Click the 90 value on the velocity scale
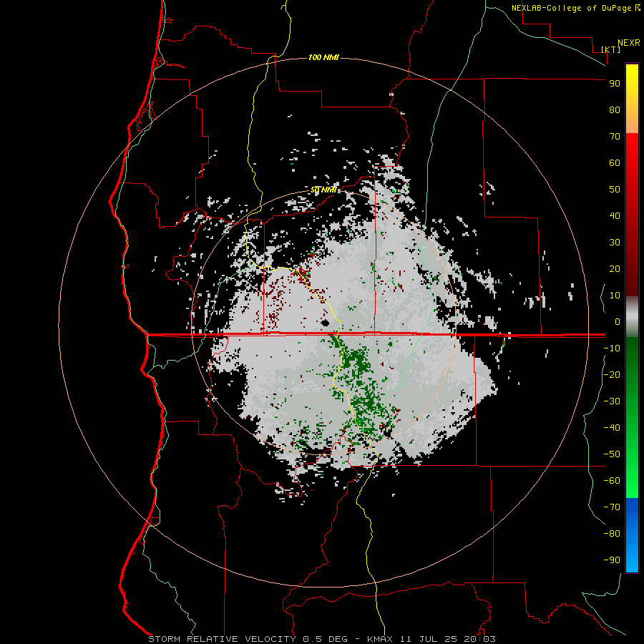Viewport: 644px width, 644px height. (x=615, y=84)
